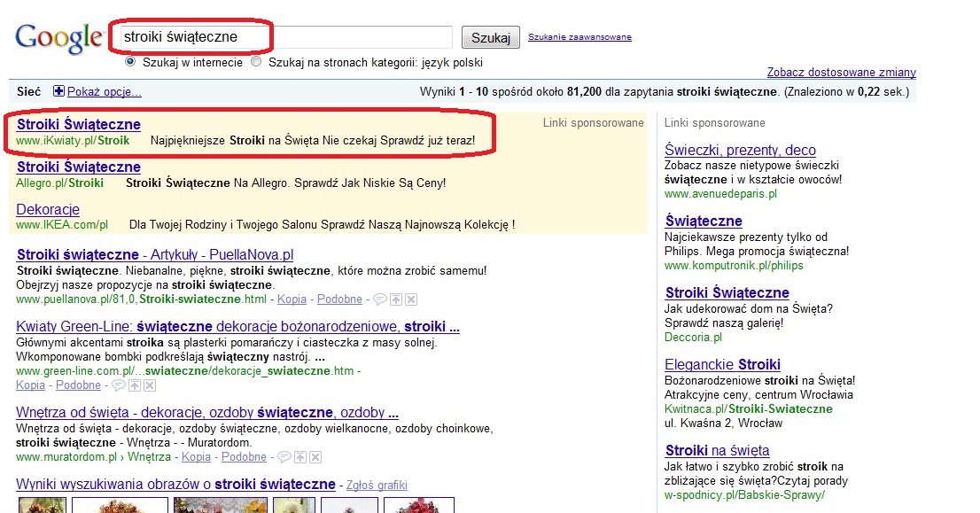The image size is (980, 513).
Task: Click the promote arrow icon beside PuellaNova's Kopia link
Action: [394, 299]
